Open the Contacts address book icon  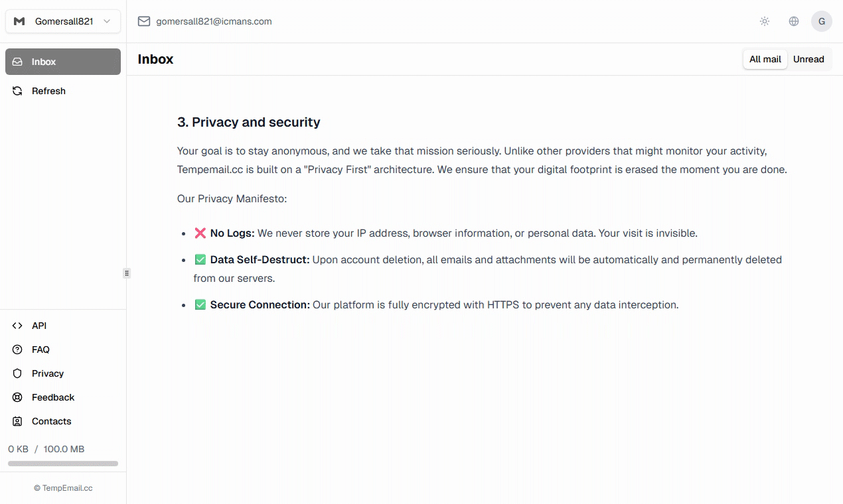[x=17, y=421]
